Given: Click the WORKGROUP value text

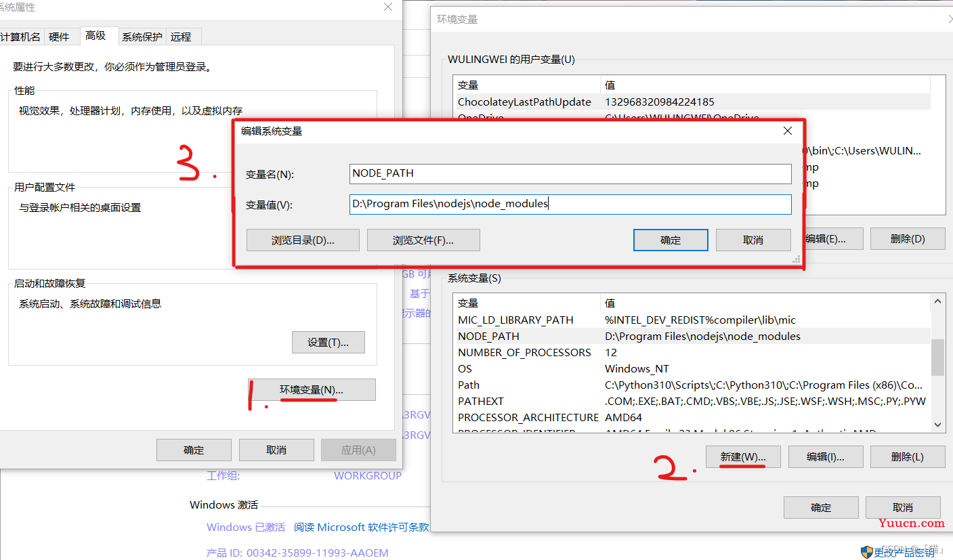Looking at the screenshot, I should pos(368,475).
